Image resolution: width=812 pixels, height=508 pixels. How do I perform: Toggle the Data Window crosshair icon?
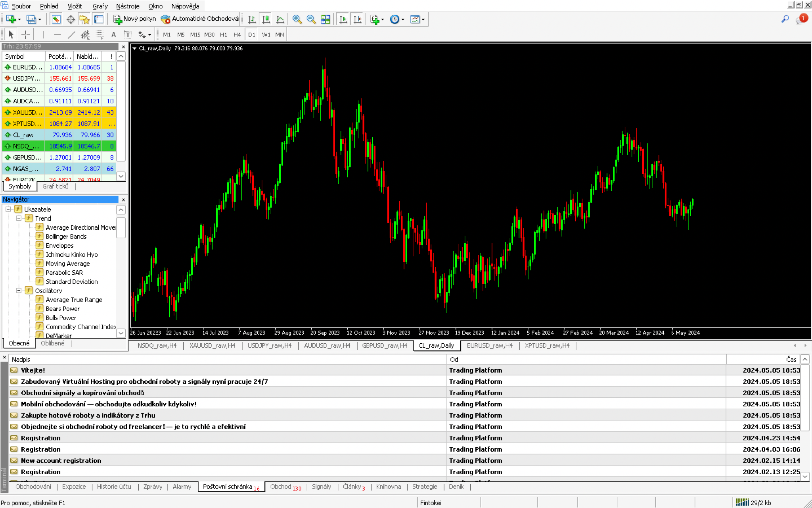[x=70, y=19]
